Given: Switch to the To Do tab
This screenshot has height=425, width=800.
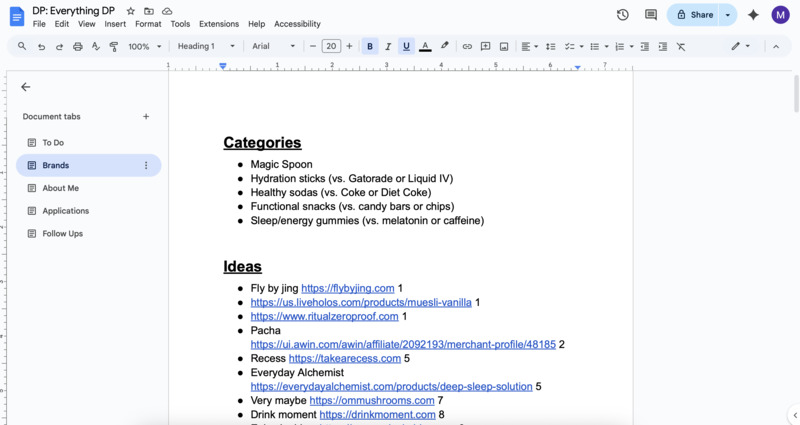Looking at the screenshot, I should click(x=89, y=142).
